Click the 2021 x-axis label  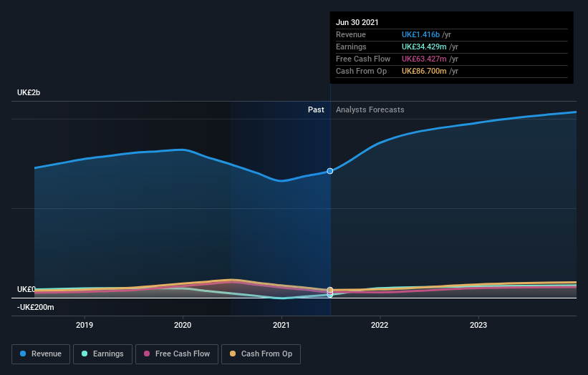pyautogui.click(x=281, y=325)
